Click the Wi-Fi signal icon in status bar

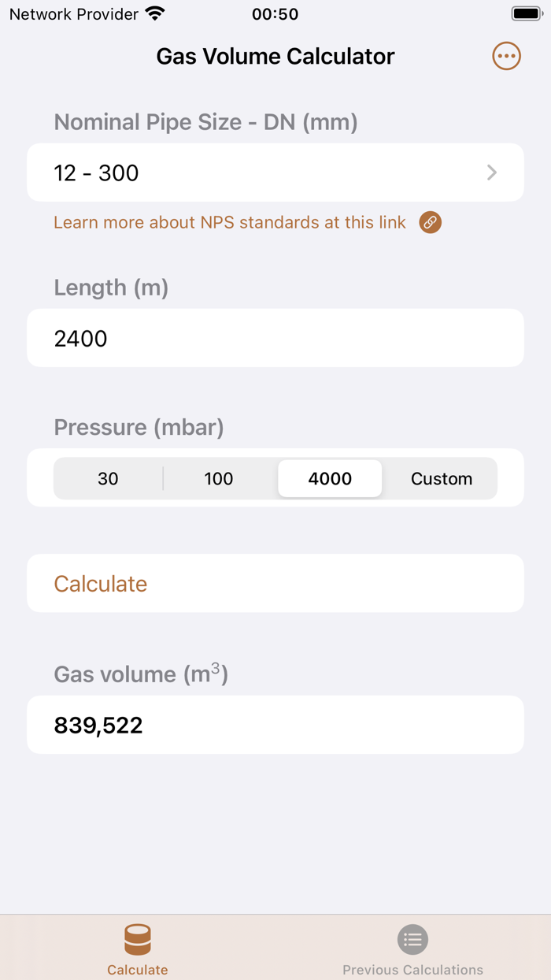click(x=155, y=13)
